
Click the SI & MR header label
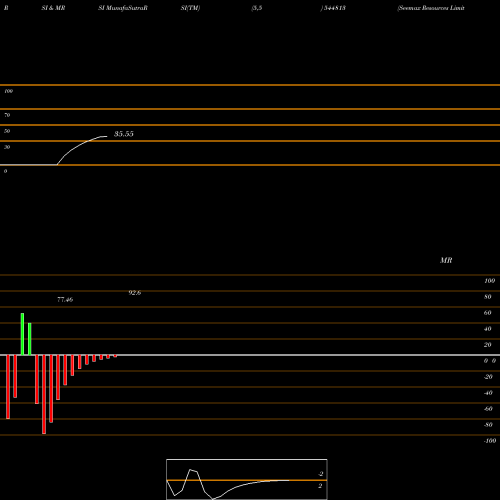pyautogui.click(x=53, y=8)
